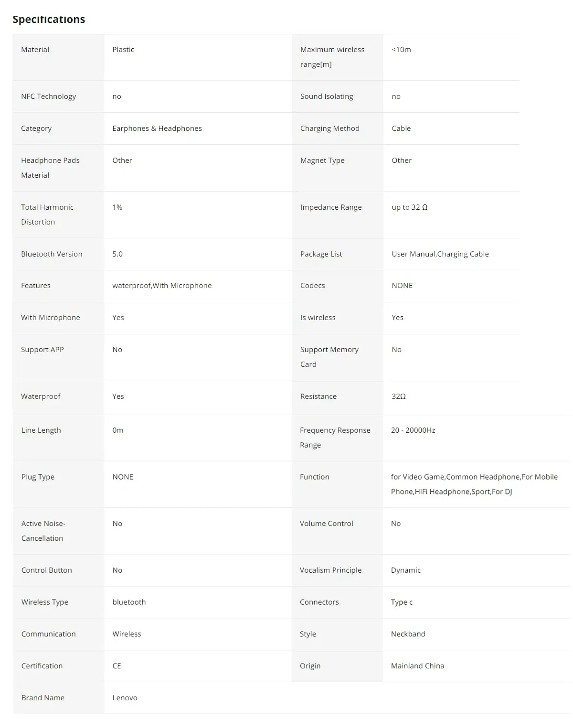The height and width of the screenshot is (728, 573).
Task: Click the Style Neckband value
Action: coord(408,634)
